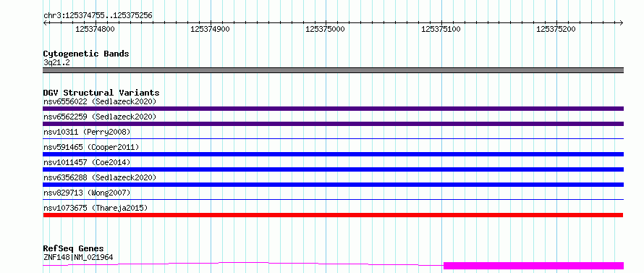Click the gray 3q21.2 cytogenetic band bar
644x273 pixels.
coord(333,70)
